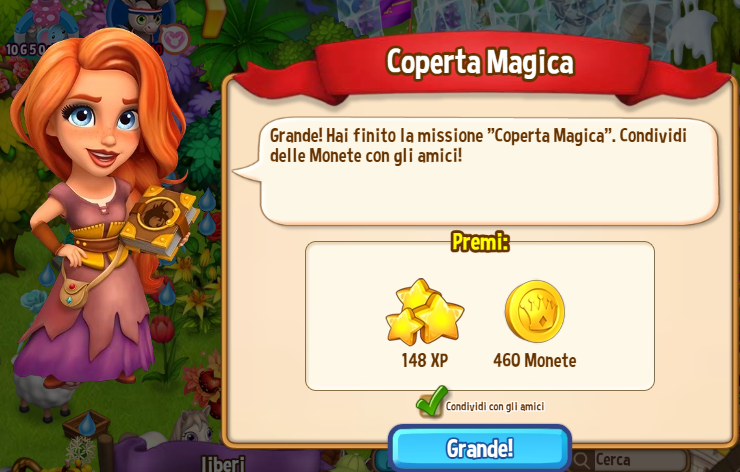The width and height of the screenshot is (740, 472).
Task: Click the blue Grande! button
Action: click(480, 448)
